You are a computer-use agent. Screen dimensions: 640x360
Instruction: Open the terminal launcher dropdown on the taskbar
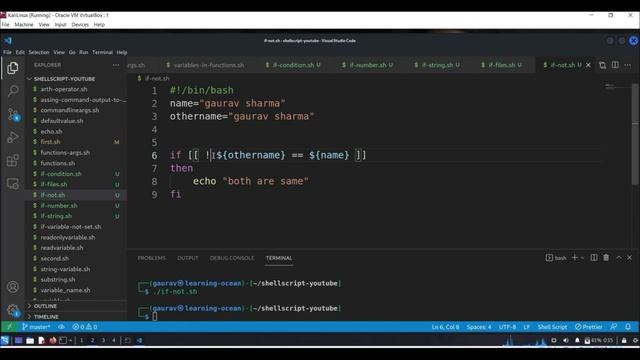tap(71, 340)
